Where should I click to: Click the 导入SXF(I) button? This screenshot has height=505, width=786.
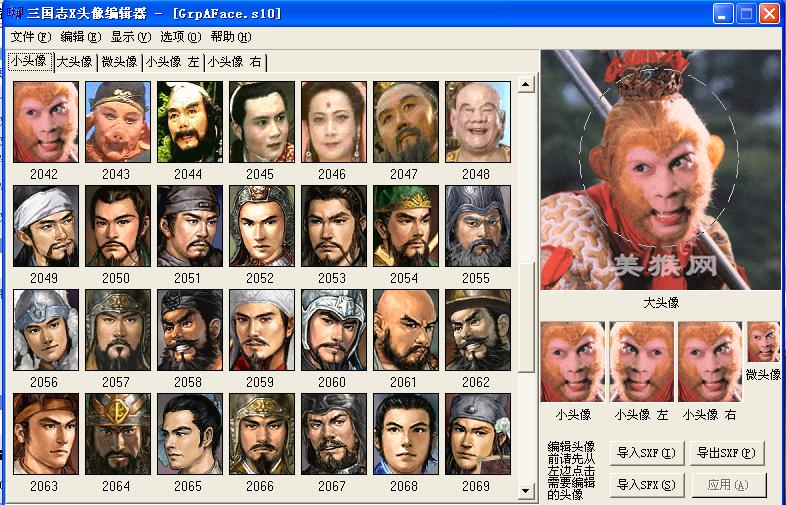pyautogui.click(x=646, y=453)
